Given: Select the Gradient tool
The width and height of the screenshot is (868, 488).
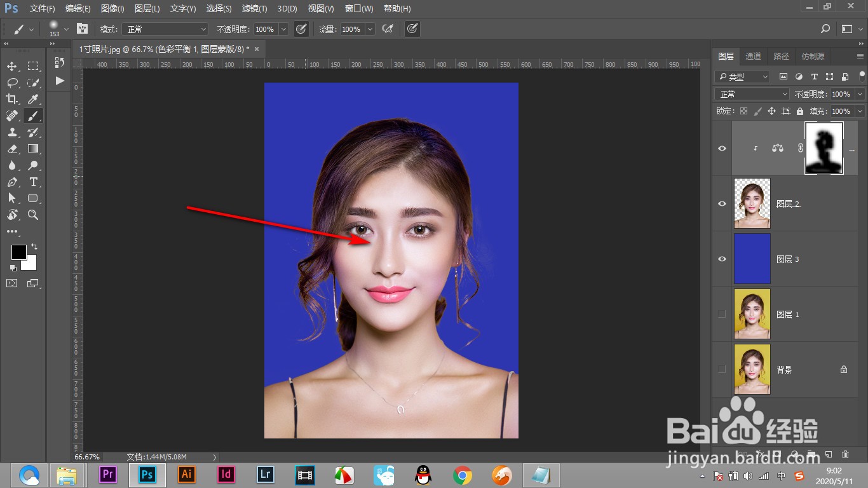Looking at the screenshot, I should pos(33,149).
